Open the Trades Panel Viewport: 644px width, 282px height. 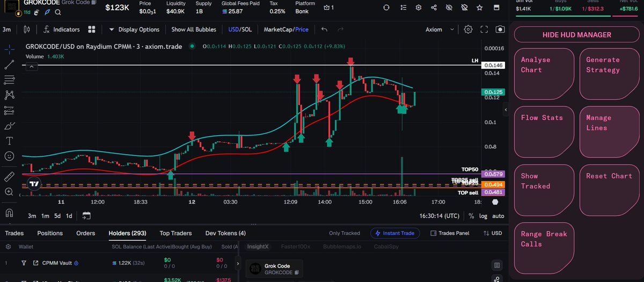point(449,233)
